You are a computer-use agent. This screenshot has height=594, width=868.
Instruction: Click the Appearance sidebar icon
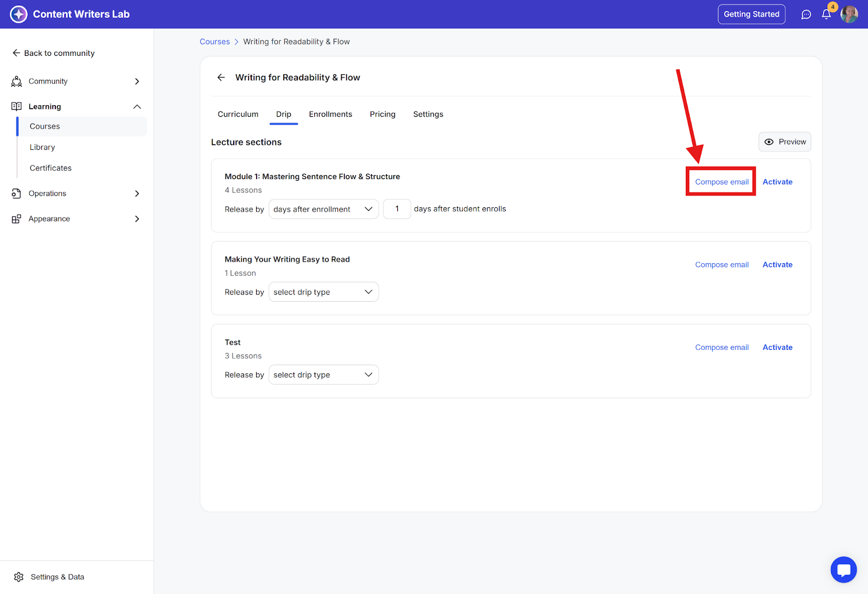tap(17, 219)
